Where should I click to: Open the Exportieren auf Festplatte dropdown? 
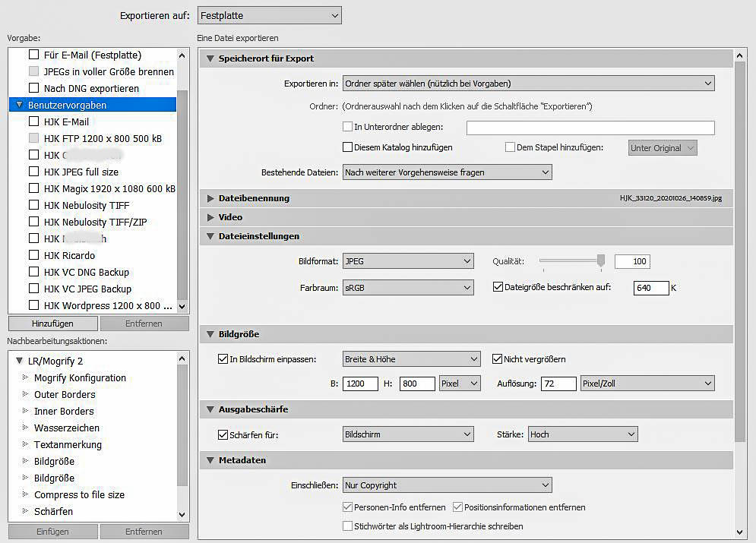click(269, 15)
